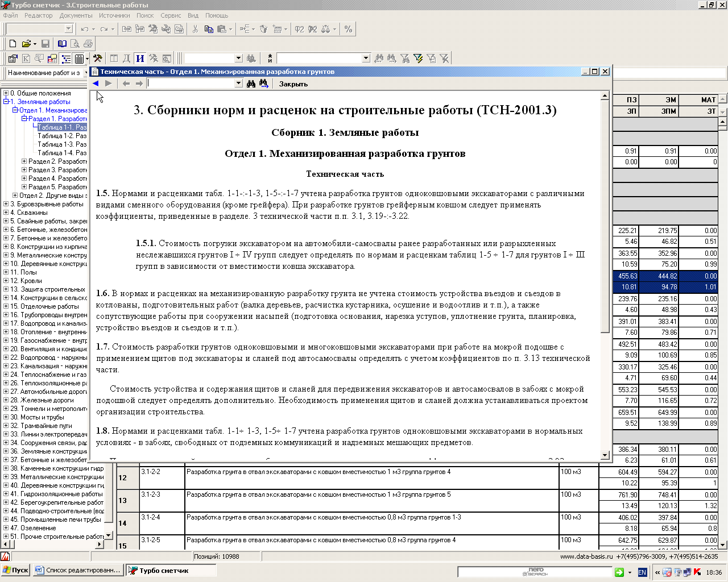Image resolution: width=728 pixels, height=582 pixels.
Task: Open the Документы menu
Action: coord(76,15)
